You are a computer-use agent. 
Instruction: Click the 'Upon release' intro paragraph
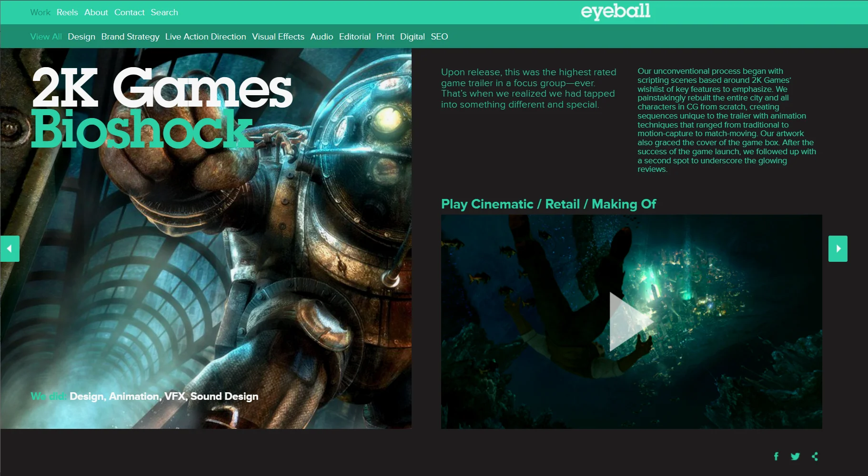[528, 88]
